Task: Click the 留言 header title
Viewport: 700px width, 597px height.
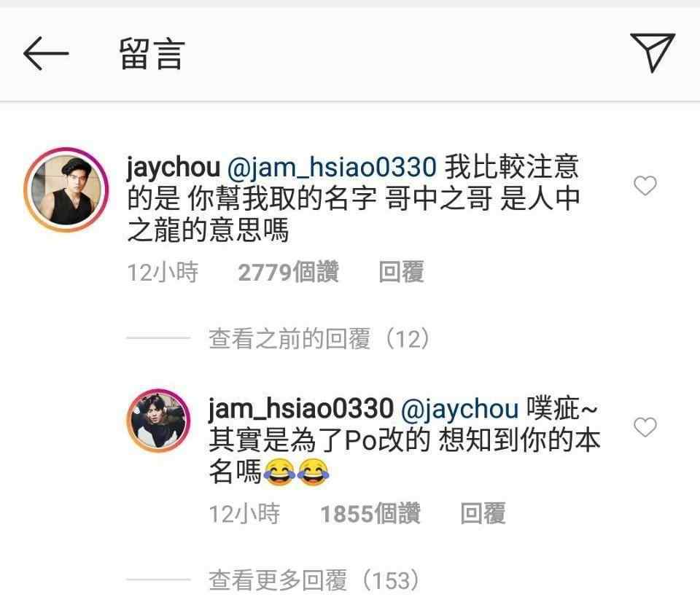Action: click(152, 54)
